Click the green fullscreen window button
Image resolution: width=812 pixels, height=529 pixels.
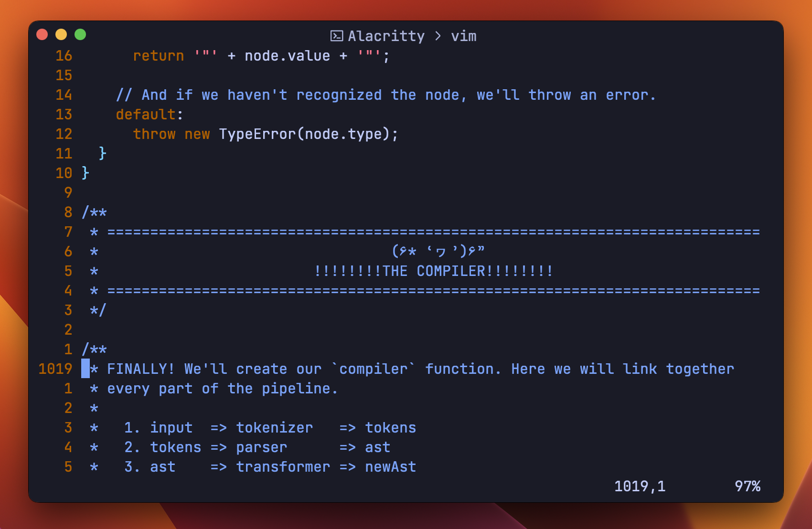click(x=80, y=34)
